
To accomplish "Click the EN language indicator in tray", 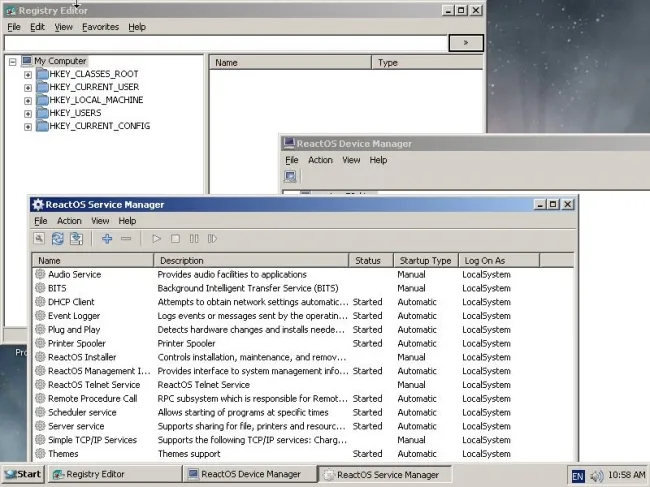I will pos(578,475).
